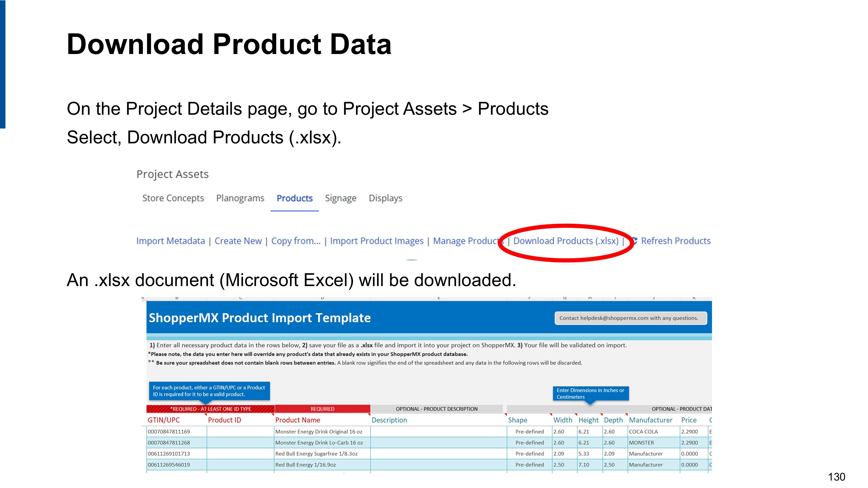Click cell with Monster Energy Drink Original
Viewport: 868px width, 488px height.
click(x=318, y=431)
